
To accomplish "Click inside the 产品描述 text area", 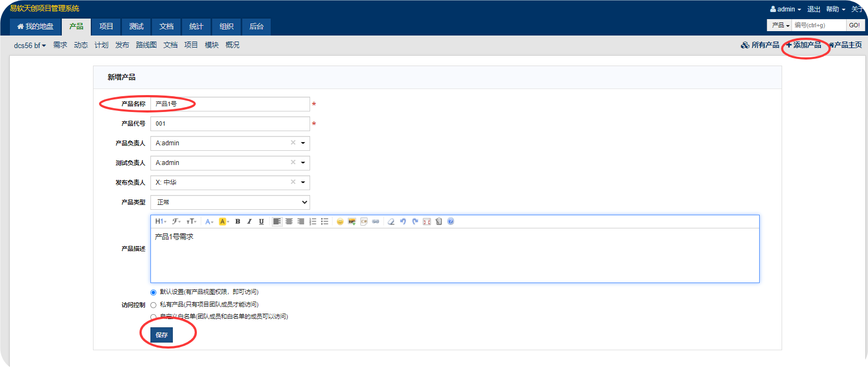I will pos(455,255).
